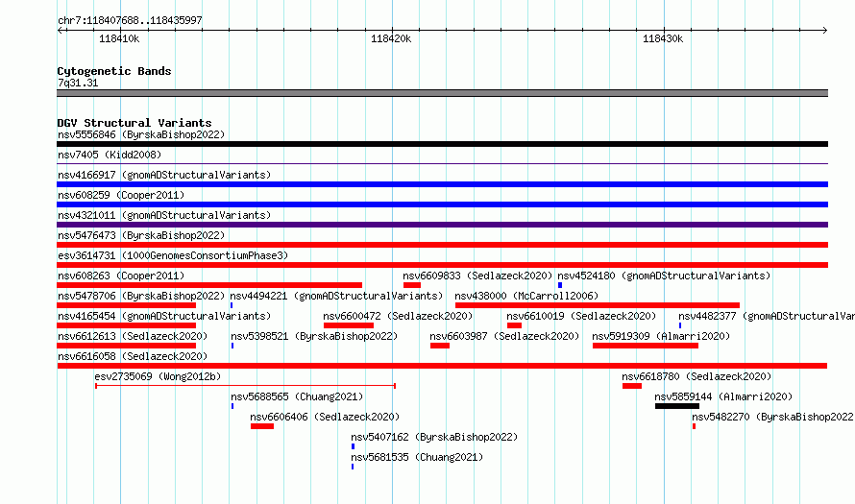Select the purple bar of nsv4321011
The height and width of the screenshot is (504, 855).
click(442, 225)
